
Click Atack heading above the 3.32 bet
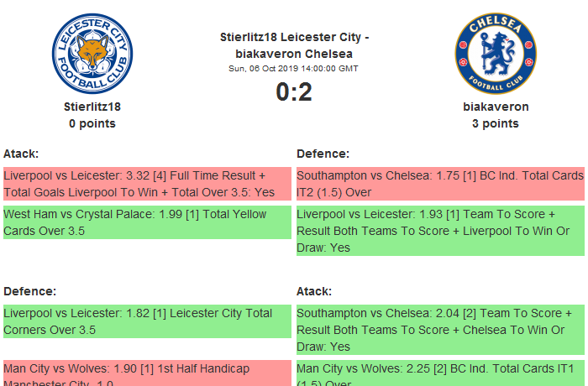click(21, 154)
